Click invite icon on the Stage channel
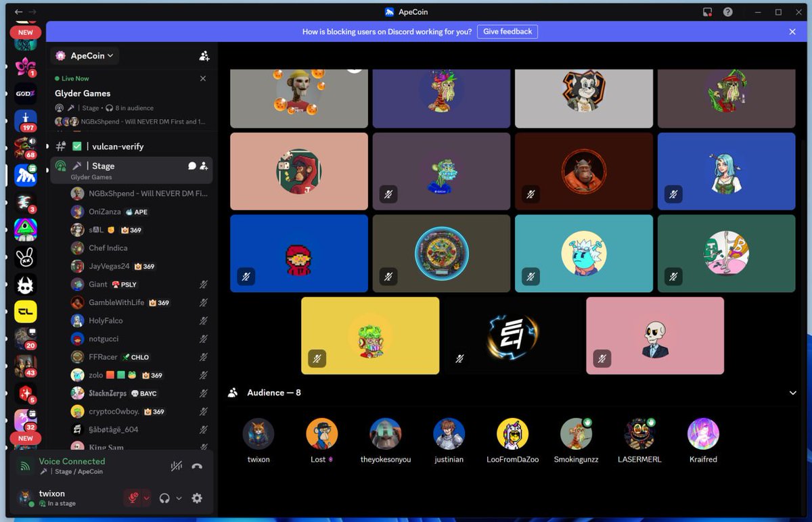The image size is (812, 522). tap(204, 166)
